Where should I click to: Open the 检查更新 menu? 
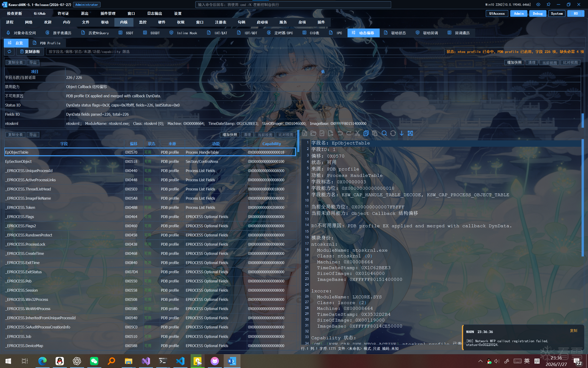(14, 14)
